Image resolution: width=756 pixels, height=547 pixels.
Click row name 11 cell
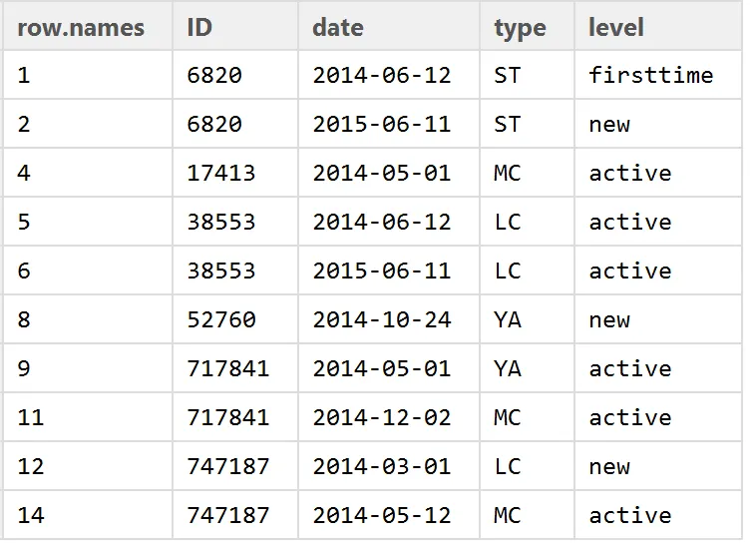(88, 417)
